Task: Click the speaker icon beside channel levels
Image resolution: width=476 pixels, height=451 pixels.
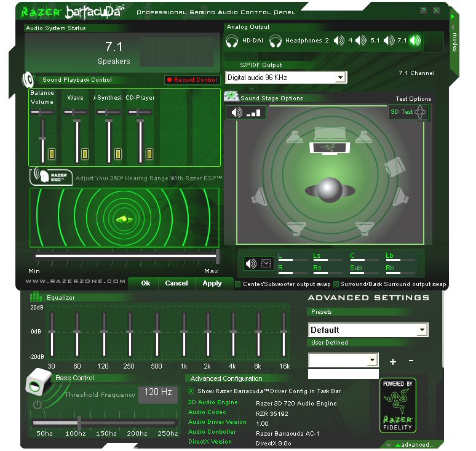Action: click(x=251, y=263)
